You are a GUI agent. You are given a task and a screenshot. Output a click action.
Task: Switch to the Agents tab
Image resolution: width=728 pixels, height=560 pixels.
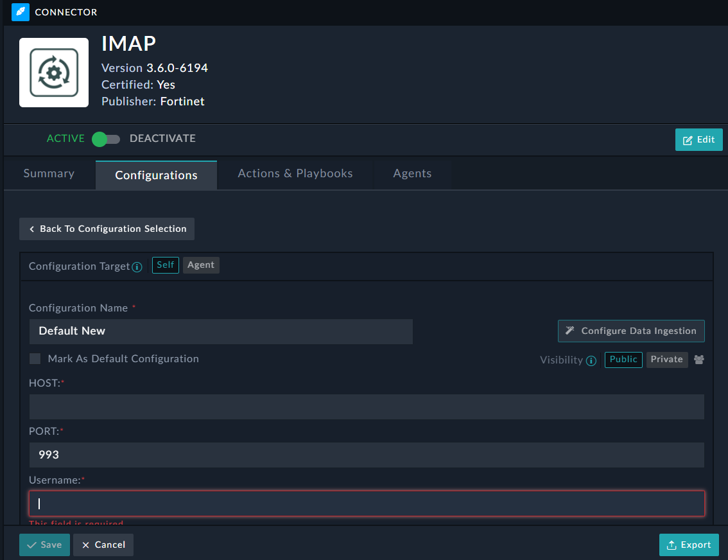[412, 173]
